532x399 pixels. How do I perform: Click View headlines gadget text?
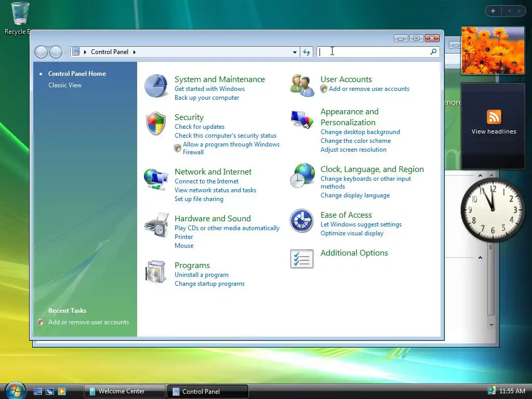point(494,131)
